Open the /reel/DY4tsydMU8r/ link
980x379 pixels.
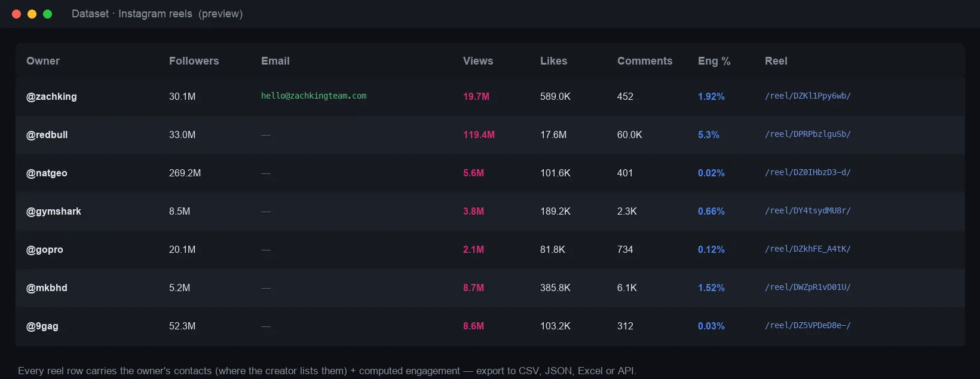808,210
